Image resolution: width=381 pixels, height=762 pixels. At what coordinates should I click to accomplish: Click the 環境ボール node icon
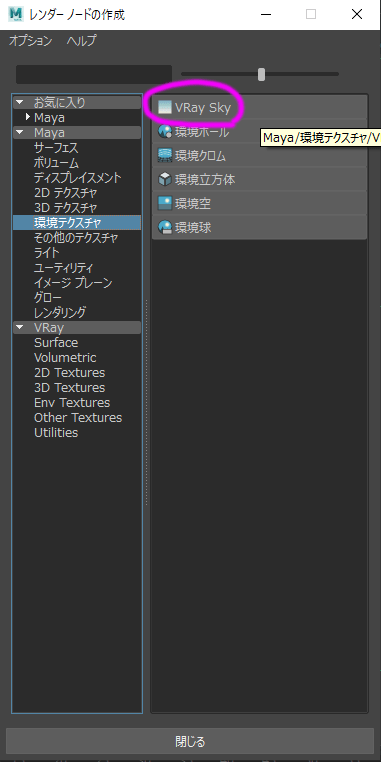click(165, 131)
